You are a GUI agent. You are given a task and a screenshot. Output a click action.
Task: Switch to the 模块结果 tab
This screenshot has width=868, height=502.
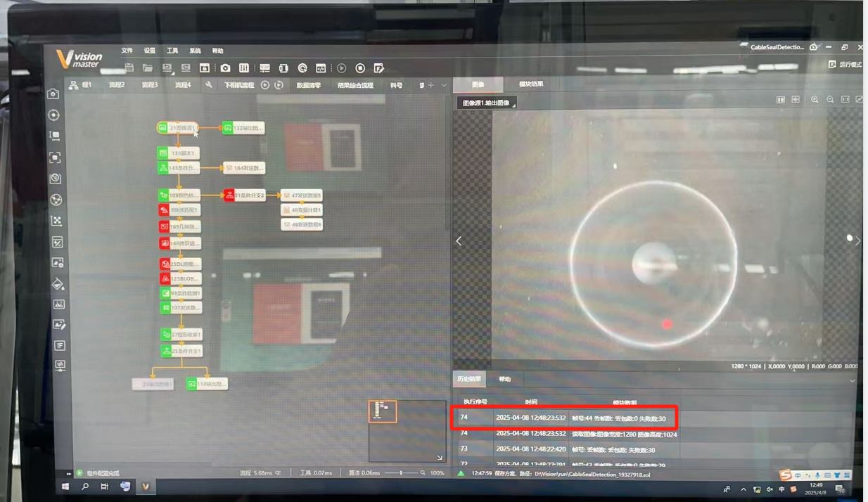click(531, 84)
